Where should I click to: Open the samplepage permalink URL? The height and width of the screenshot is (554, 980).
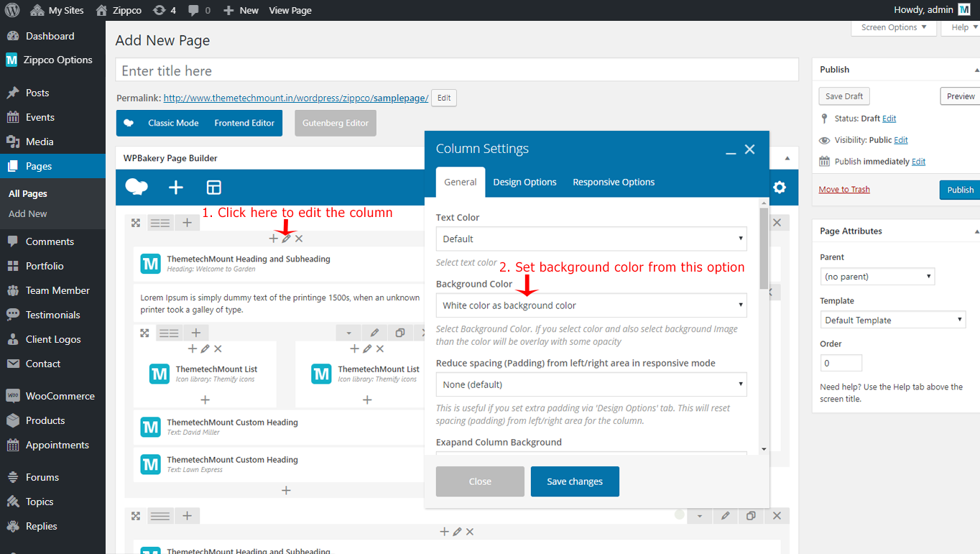(296, 98)
